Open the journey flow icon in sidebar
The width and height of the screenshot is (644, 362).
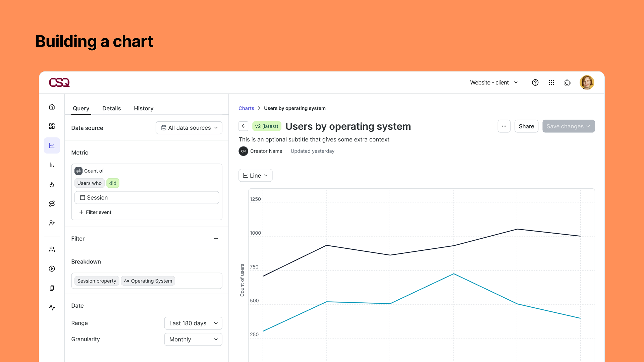tap(52, 204)
